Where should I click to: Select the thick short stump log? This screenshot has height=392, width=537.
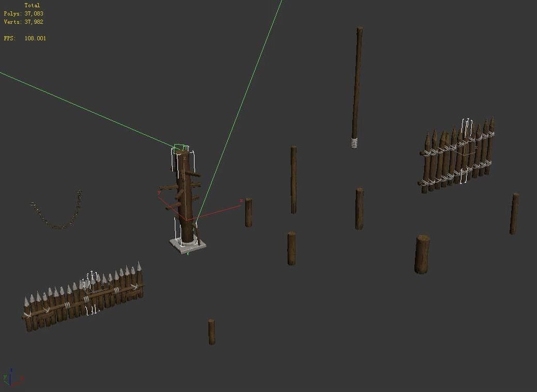point(422,254)
